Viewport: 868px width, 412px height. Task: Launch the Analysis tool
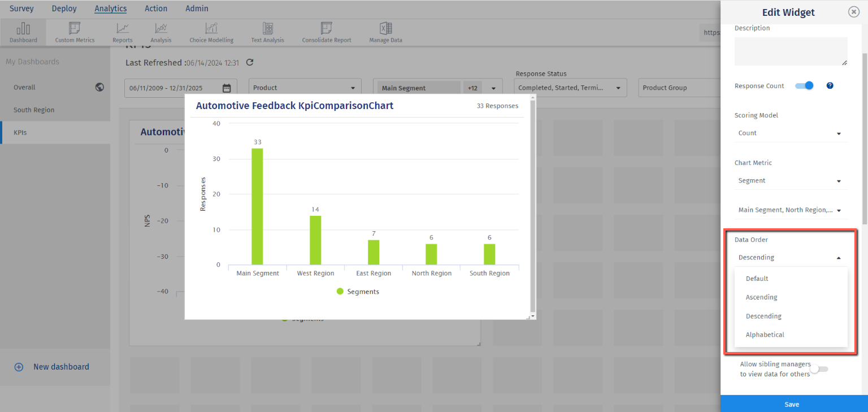tap(160, 32)
